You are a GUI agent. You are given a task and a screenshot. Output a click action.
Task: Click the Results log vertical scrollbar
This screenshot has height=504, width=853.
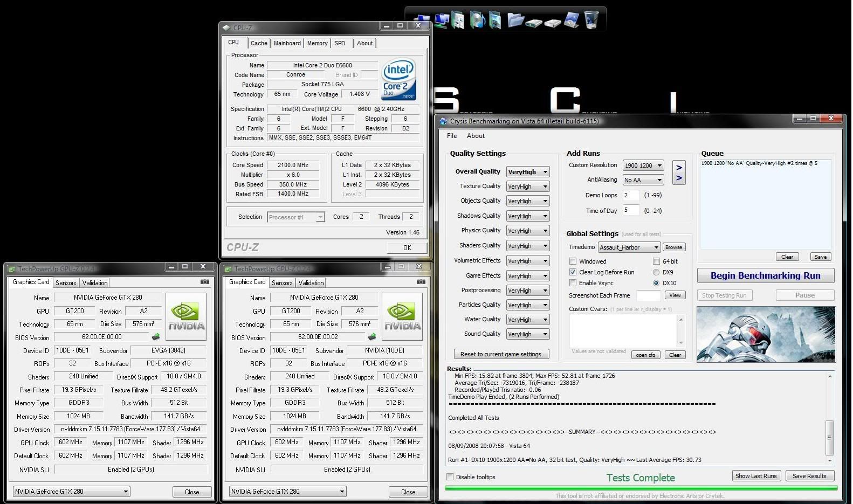click(x=829, y=437)
